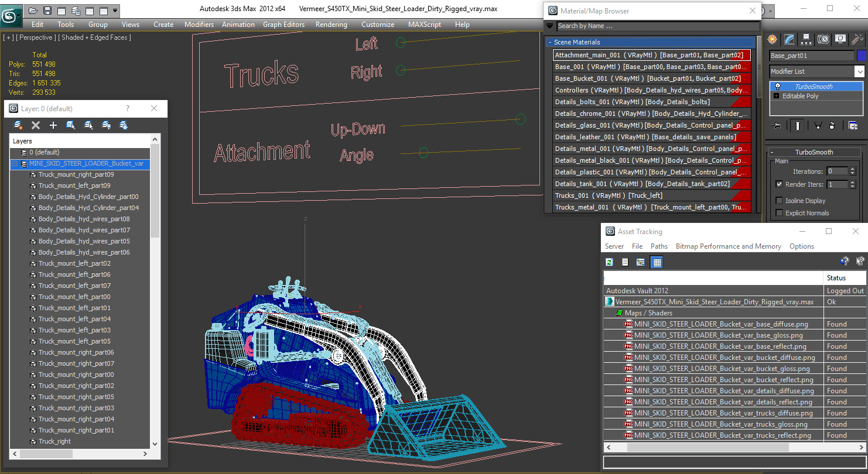Click Add Selected Objects plus icon
This screenshot has height=474, width=868.
tap(53, 125)
